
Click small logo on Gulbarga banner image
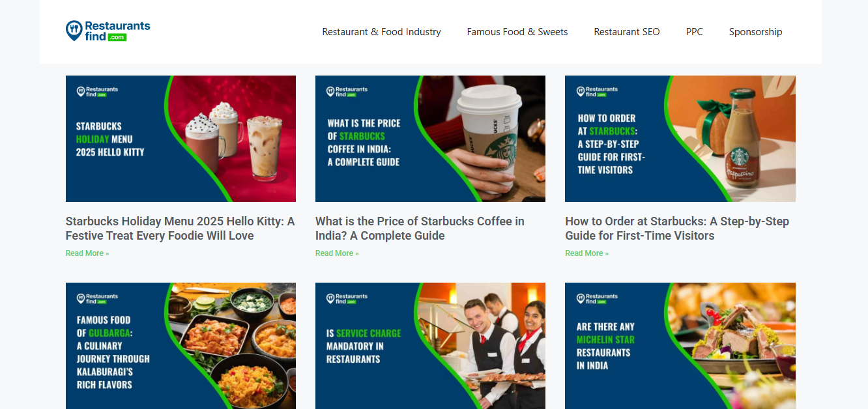97,298
